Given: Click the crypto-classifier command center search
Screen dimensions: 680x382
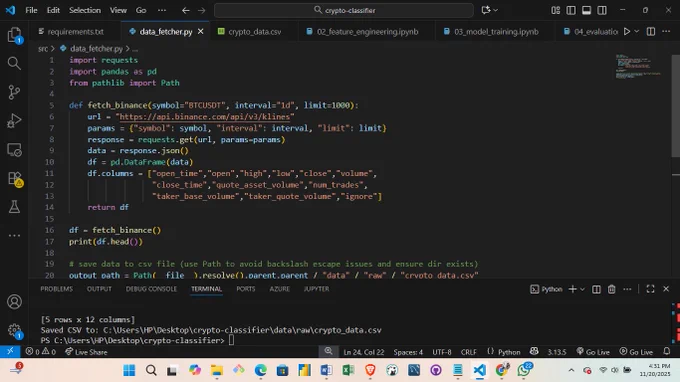Looking at the screenshot, I should (x=344, y=10).
